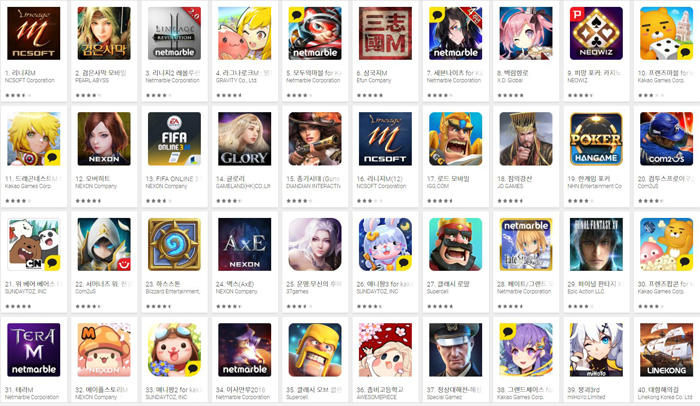Image resolution: width=700 pixels, height=406 pixels.
Task: Click the We Bare Bears Cartoon Network icon
Action: click(x=33, y=244)
